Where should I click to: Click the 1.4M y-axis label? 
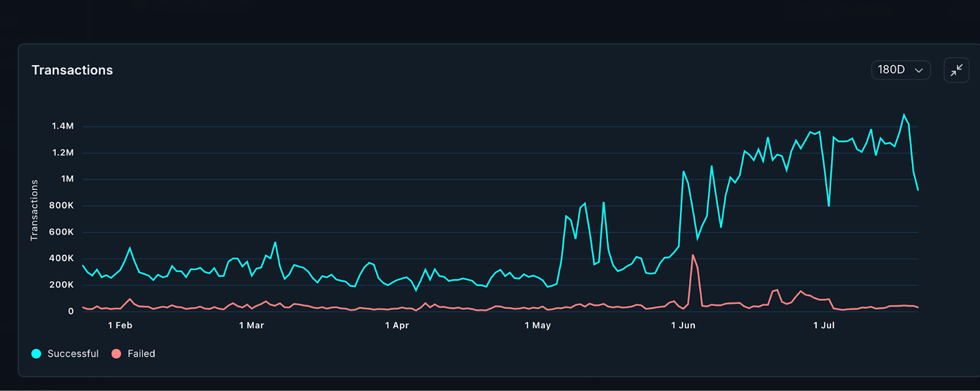pyautogui.click(x=62, y=126)
